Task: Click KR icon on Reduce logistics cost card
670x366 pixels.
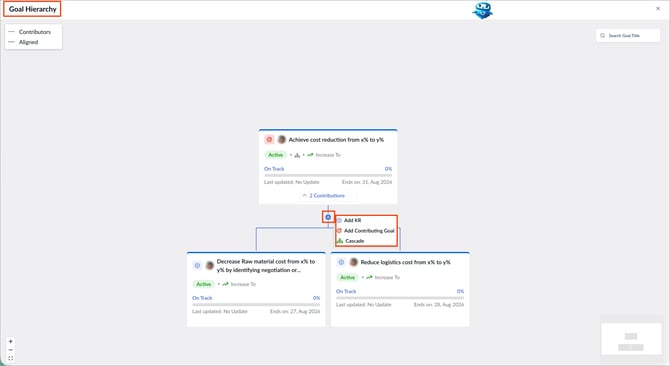Action: tap(341, 262)
